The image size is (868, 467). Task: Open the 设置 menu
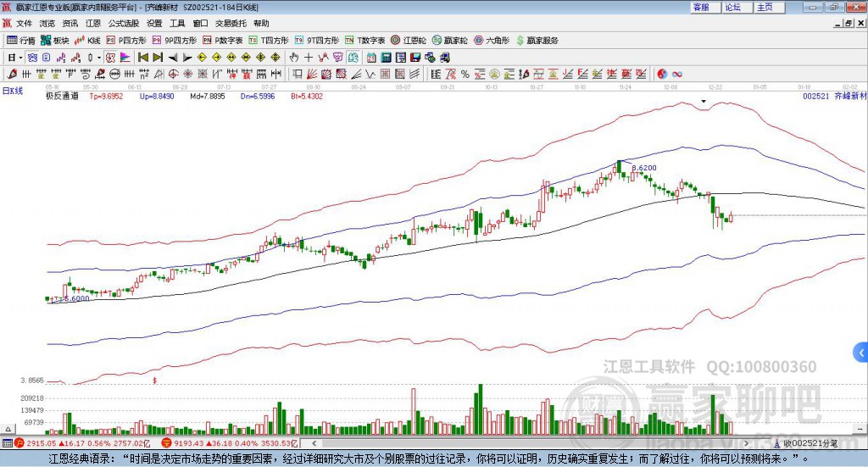coord(154,23)
